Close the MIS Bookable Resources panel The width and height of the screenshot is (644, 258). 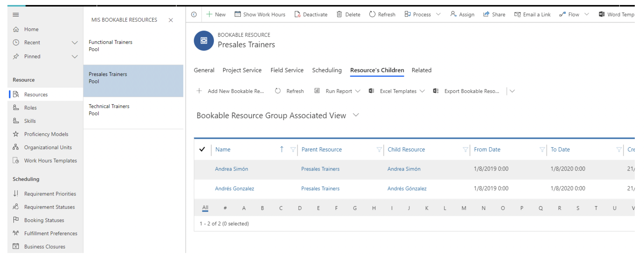(x=171, y=20)
